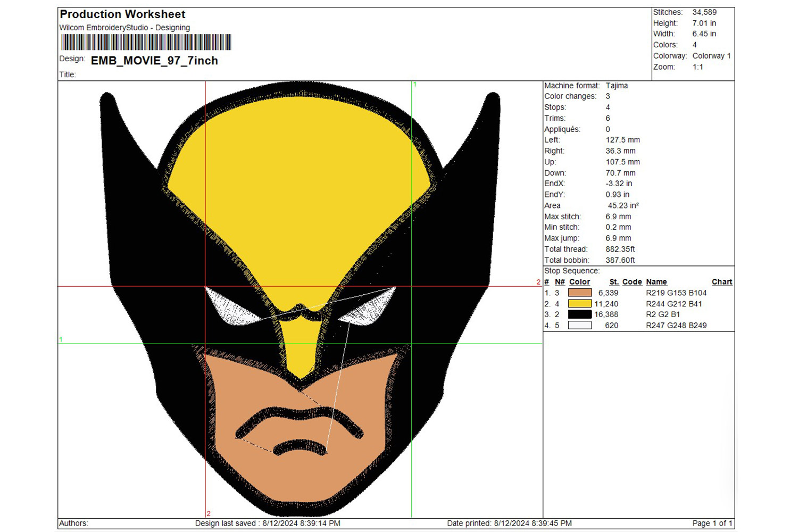The height and width of the screenshot is (532, 799).
Task: Click the Min stitch value 0.2 mm
Action: click(619, 227)
